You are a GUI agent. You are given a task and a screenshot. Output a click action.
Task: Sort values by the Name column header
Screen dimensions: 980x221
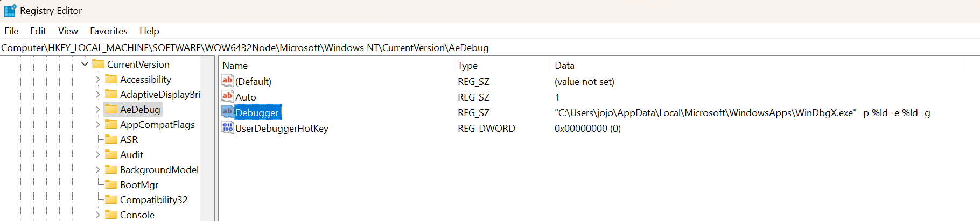[x=337, y=65]
